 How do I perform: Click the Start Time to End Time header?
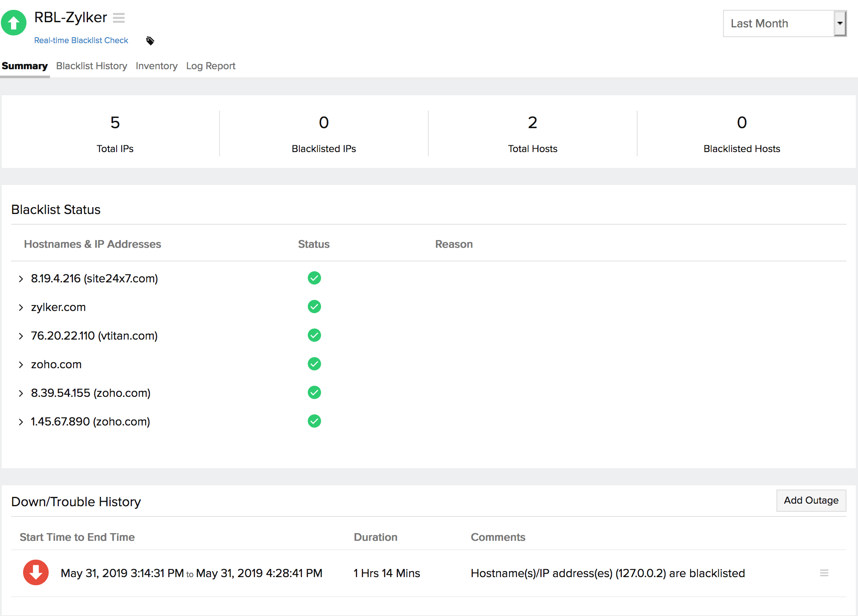pos(77,537)
